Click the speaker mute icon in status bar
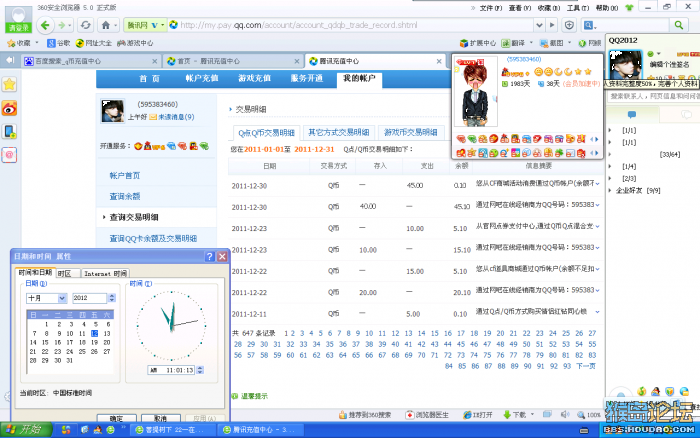700x438 pixels. click(x=565, y=414)
